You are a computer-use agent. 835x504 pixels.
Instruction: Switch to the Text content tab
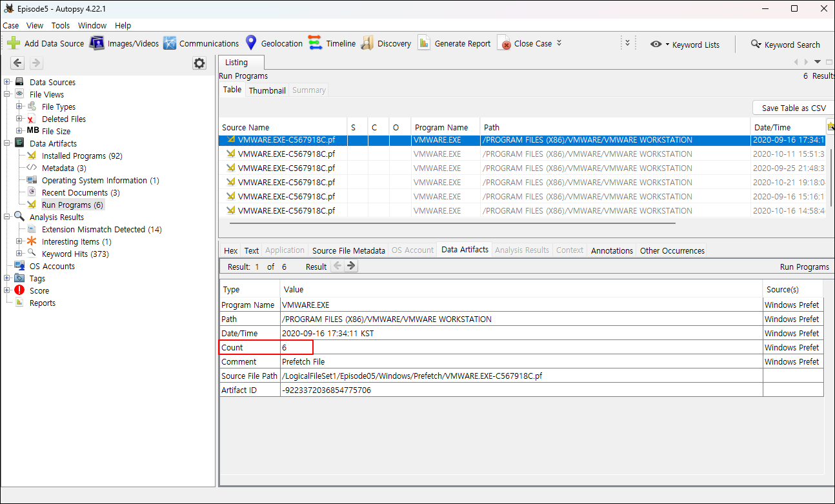pos(252,250)
